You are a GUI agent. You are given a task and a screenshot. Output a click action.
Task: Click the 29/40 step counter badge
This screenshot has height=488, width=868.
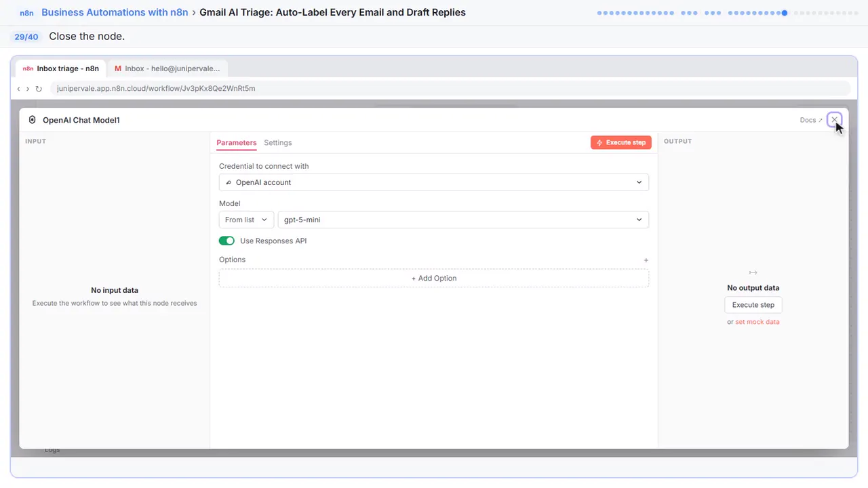click(x=26, y=37)
